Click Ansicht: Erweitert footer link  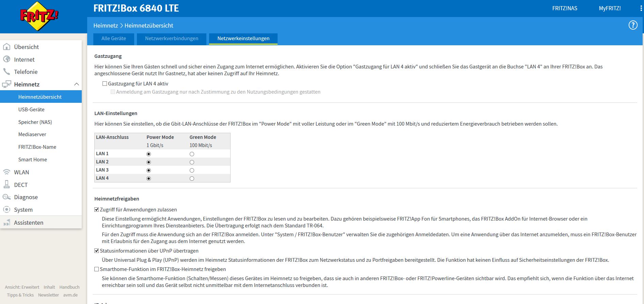(x=22, y=287)
